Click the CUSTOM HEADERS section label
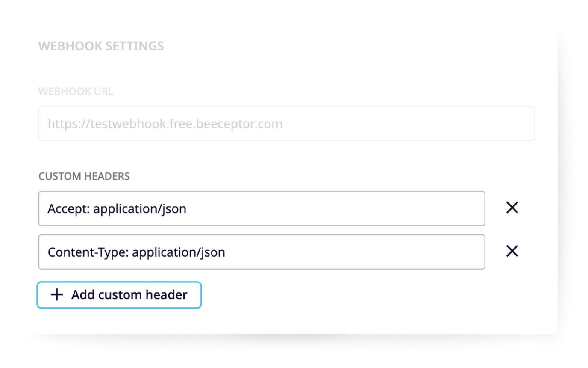588x368 pixels. [84, 176]
